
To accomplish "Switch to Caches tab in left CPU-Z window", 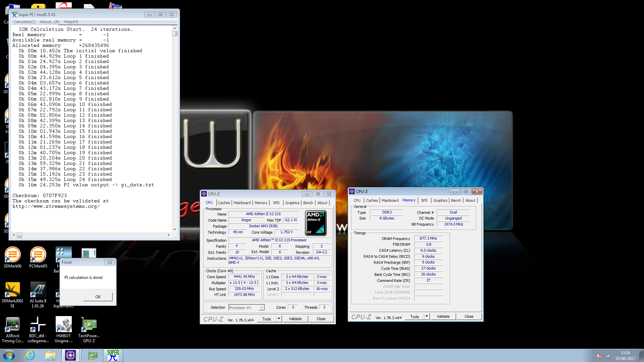I will [x=224, y=203].
